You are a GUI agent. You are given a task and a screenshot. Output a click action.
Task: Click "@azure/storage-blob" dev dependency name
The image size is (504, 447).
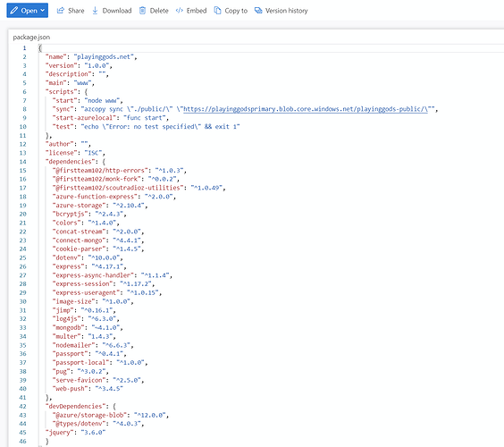point(89,415)
